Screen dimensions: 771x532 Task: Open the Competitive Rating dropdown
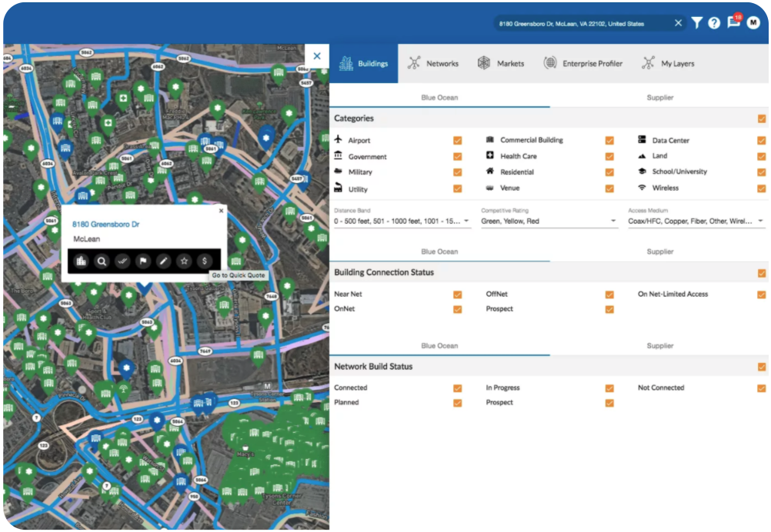point(549,221)
